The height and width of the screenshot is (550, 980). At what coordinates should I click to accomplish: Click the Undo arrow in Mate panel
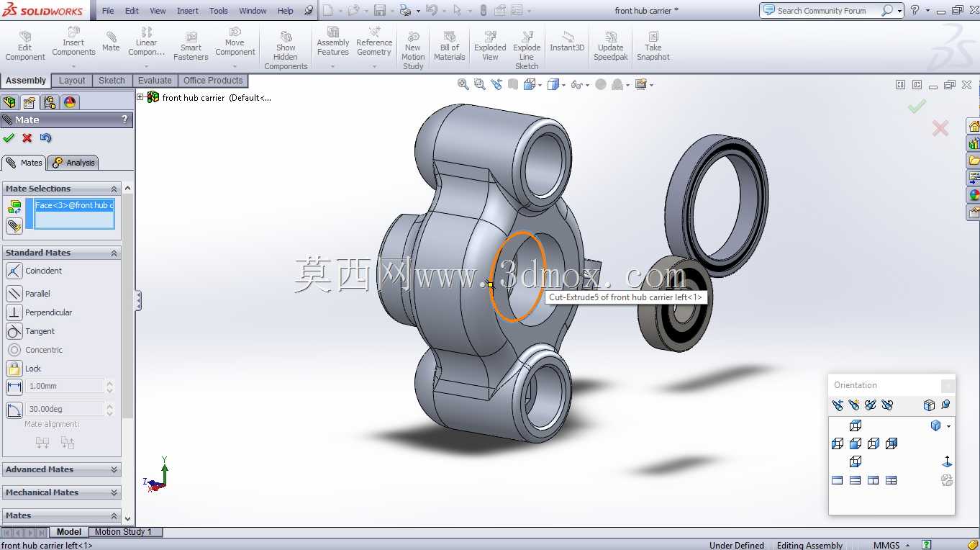pyautogui.click(x=46, y=138)
